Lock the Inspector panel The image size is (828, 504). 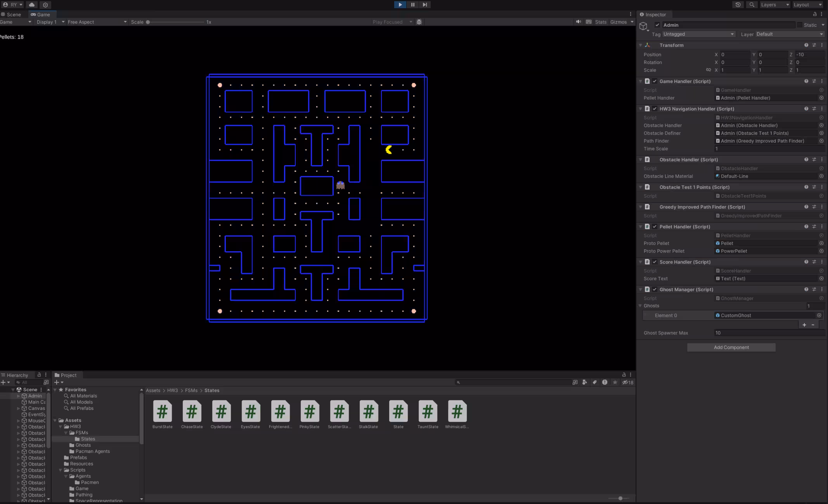click(814, 14)
